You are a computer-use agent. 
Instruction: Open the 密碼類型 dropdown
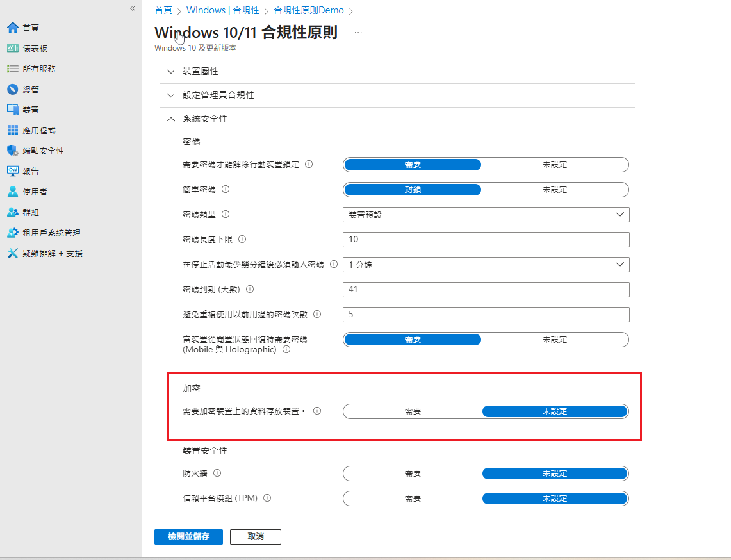(486, 214)
